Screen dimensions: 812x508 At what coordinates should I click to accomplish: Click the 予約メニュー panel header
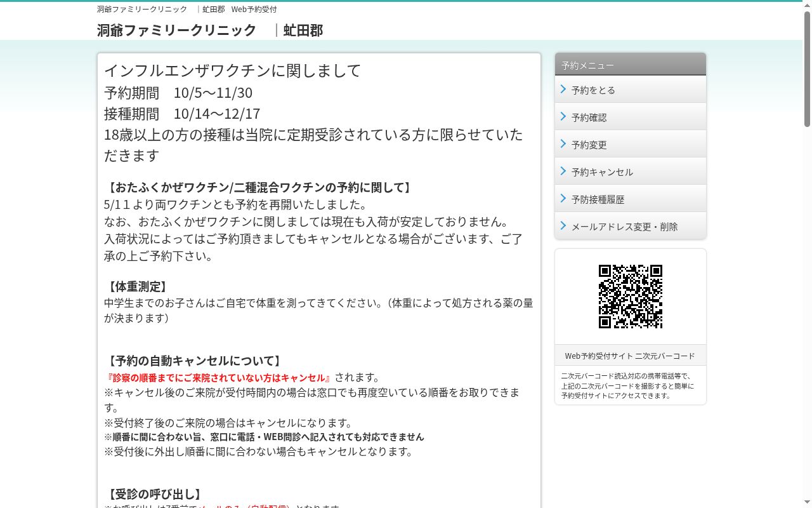click(x=630, y=65)
